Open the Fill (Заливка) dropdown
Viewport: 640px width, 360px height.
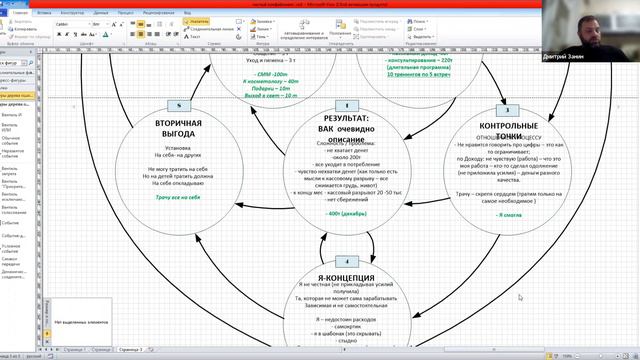(x=262, y=21)
